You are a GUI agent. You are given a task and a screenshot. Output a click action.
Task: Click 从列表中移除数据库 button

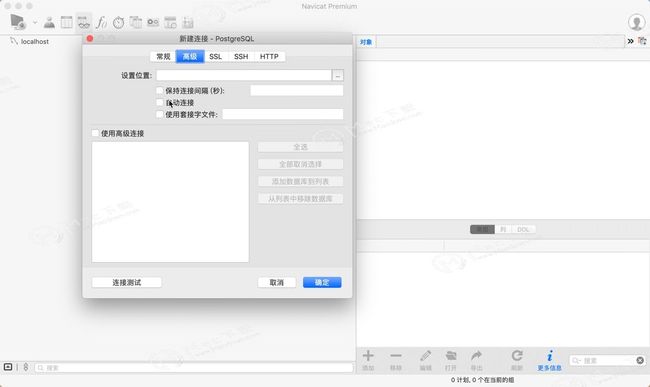pos(301,199)
